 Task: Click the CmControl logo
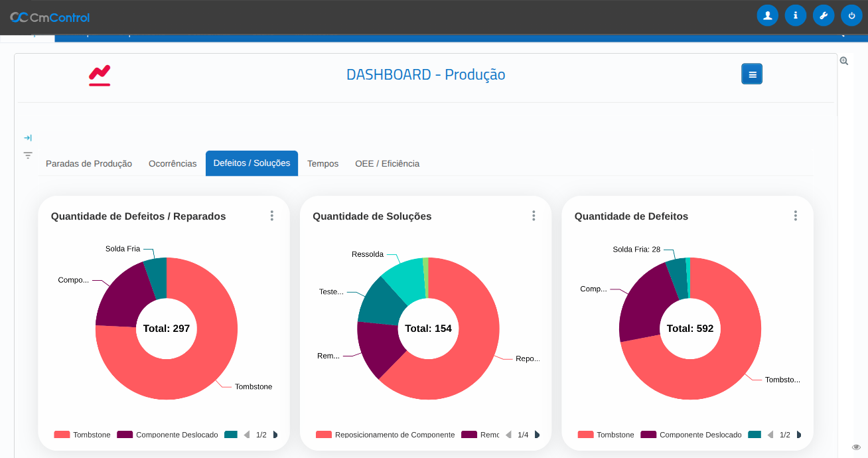[x=50, y=17]
